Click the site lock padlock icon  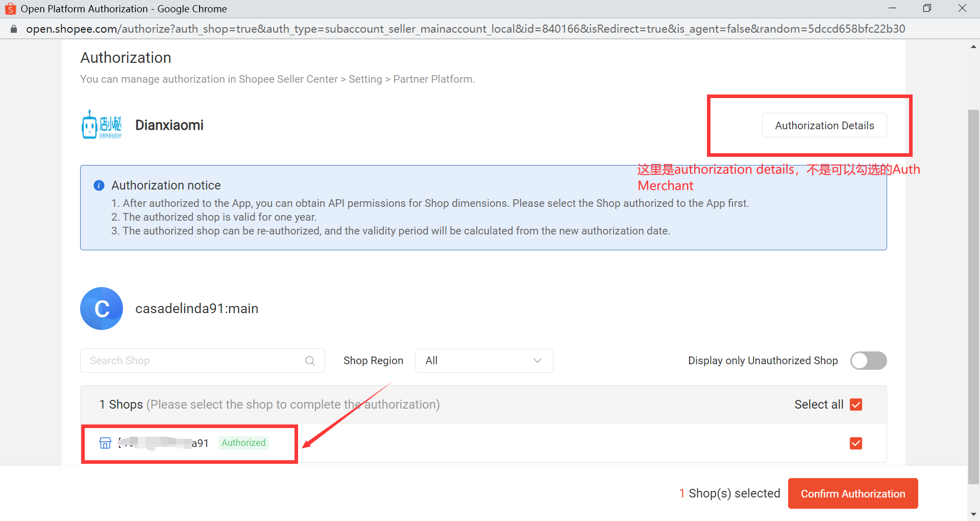(x=14, y=29)
